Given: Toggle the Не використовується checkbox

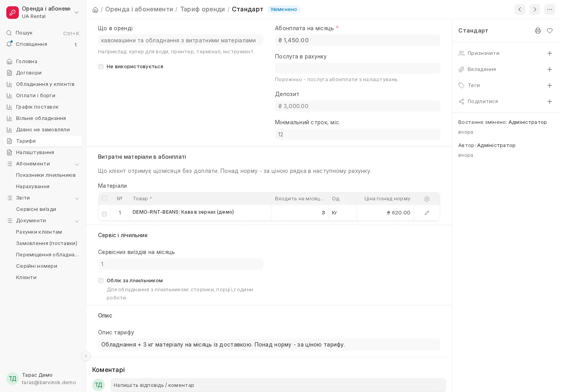Looking at the screenshot, I should [101, 67].
